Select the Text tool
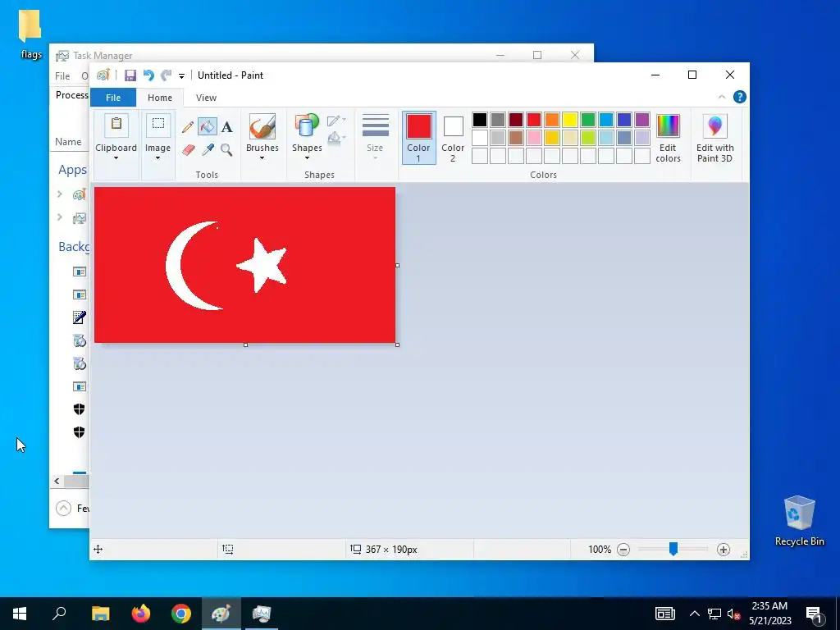The height and width of the screenshot is (630, 840). tap(227, 127)
